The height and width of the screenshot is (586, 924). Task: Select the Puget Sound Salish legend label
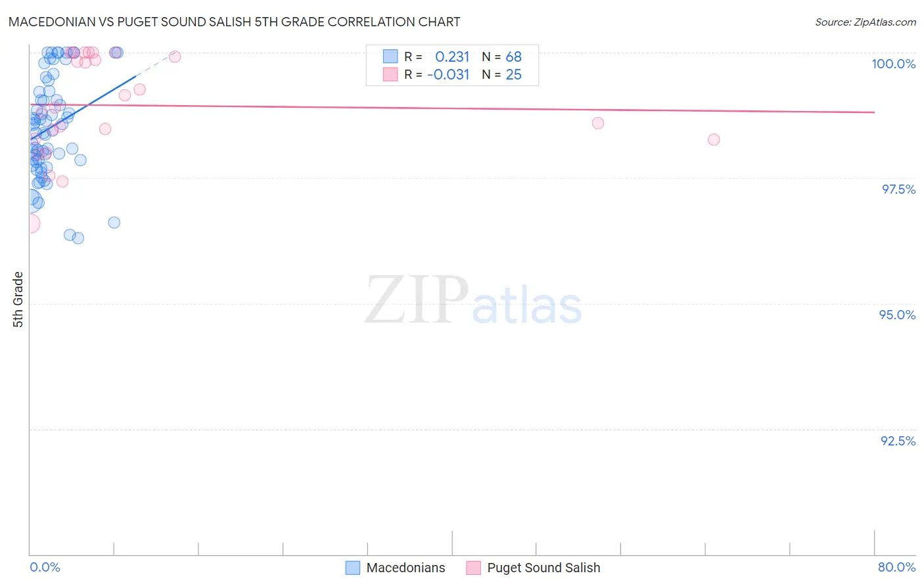543,568
